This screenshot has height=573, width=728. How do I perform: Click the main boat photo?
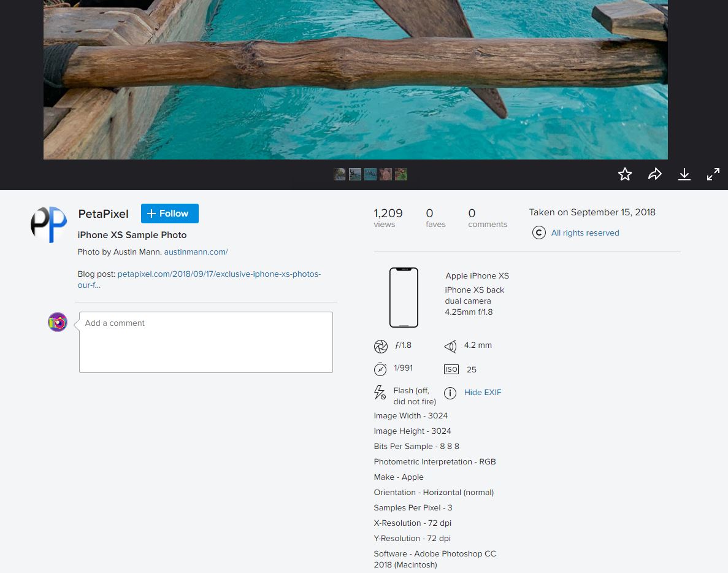click(355, 80)
